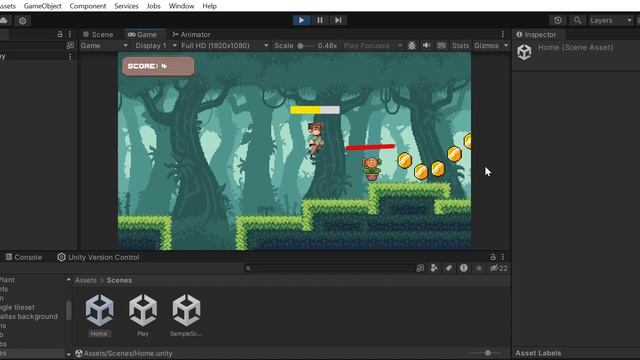
Task: Click the Step frame button
Action: [x=338, y=20]
